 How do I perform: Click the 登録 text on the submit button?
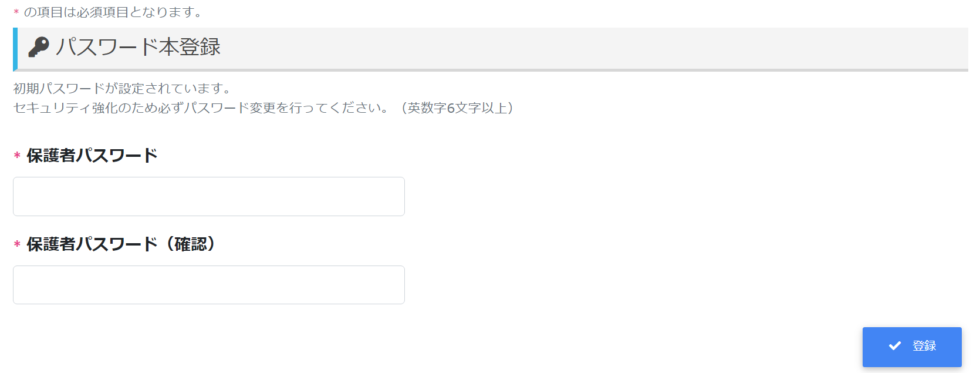point(924,346)
